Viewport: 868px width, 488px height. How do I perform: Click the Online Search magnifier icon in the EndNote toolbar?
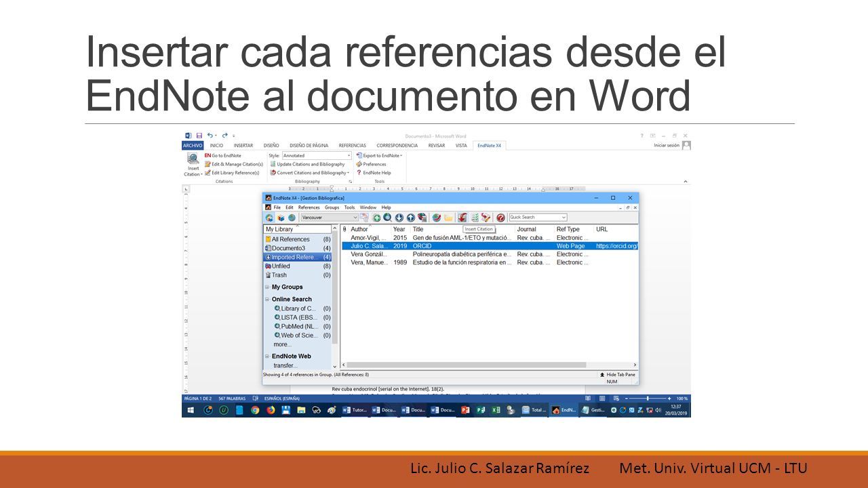coord(387,218)
